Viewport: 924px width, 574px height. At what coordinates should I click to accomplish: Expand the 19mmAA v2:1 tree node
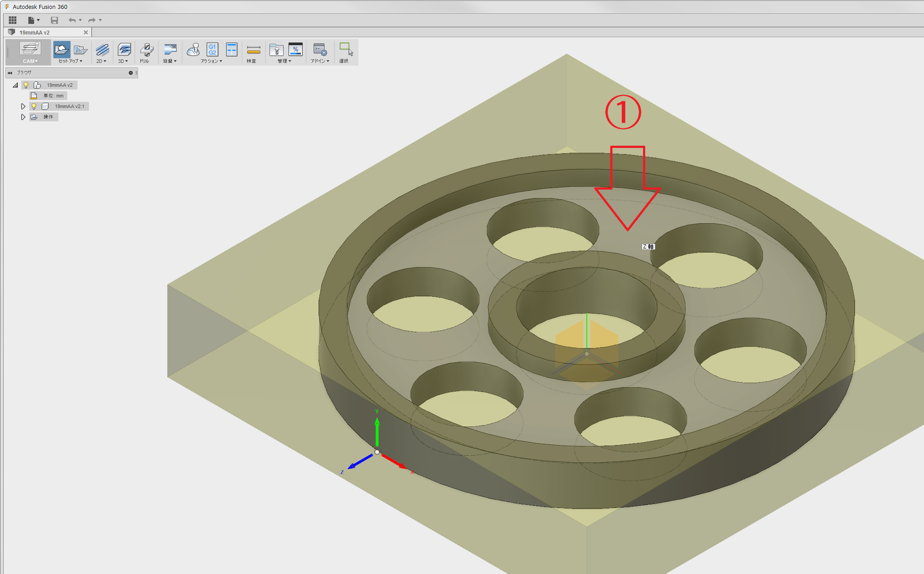tap(23, 106)
